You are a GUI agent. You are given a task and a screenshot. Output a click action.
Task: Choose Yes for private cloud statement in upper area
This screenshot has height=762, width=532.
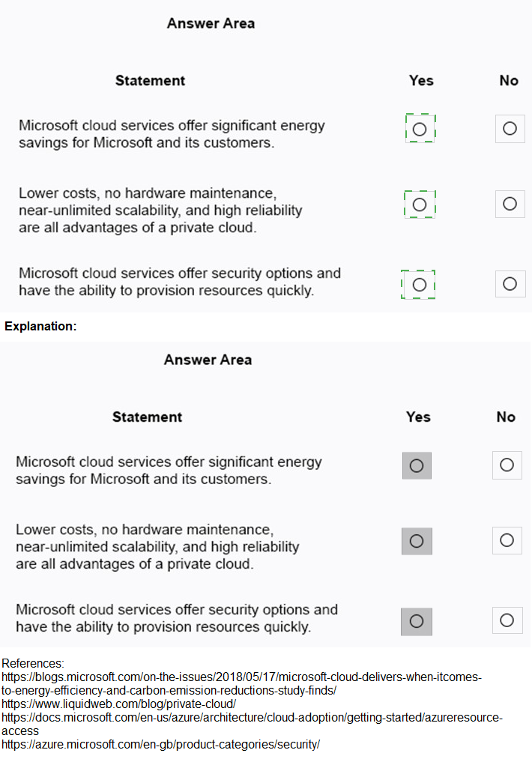pos(420,204)
